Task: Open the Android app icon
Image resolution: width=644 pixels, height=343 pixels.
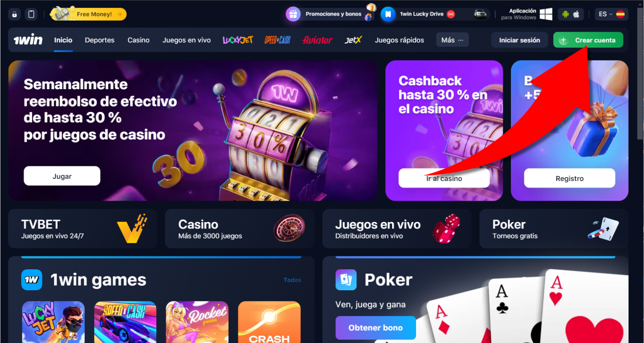Action: (565, 14)
